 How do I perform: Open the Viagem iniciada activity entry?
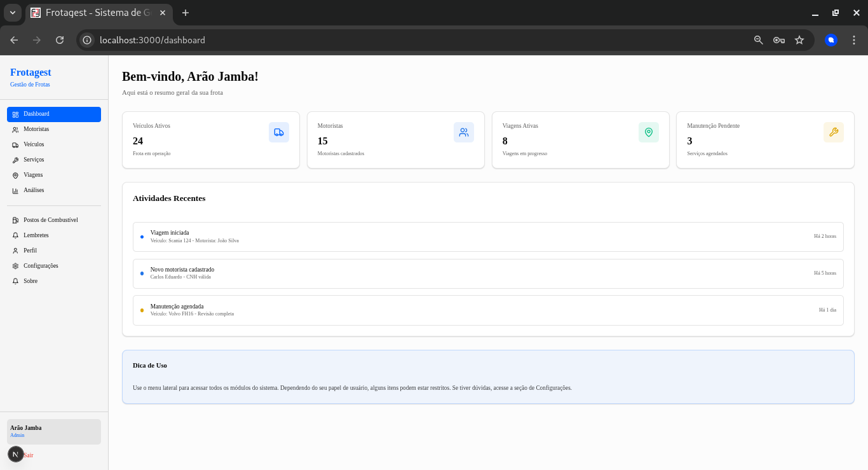[488, 237]
